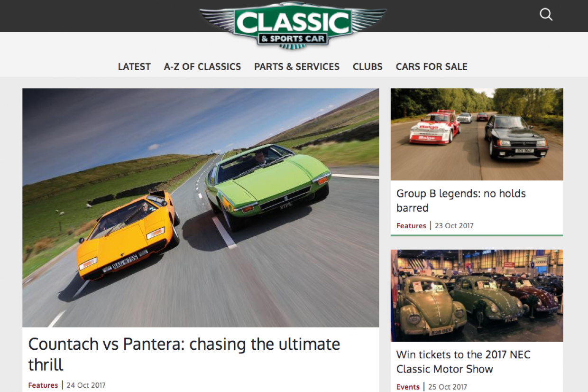This screenshot has width=588, height=392.
Task: Open 'Win tickets to the 2017 NEC' article
Action: tap(463, 362)
